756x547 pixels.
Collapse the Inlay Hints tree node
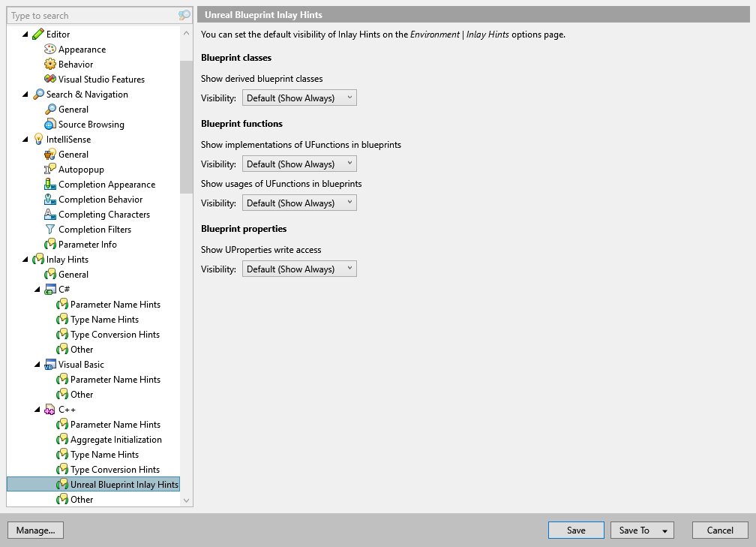25,260
